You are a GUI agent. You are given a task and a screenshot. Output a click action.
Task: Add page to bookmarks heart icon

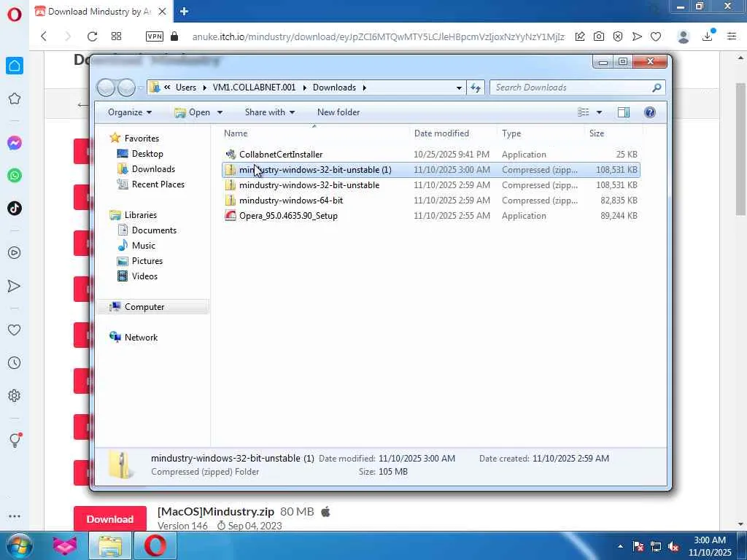pos(656,36)
